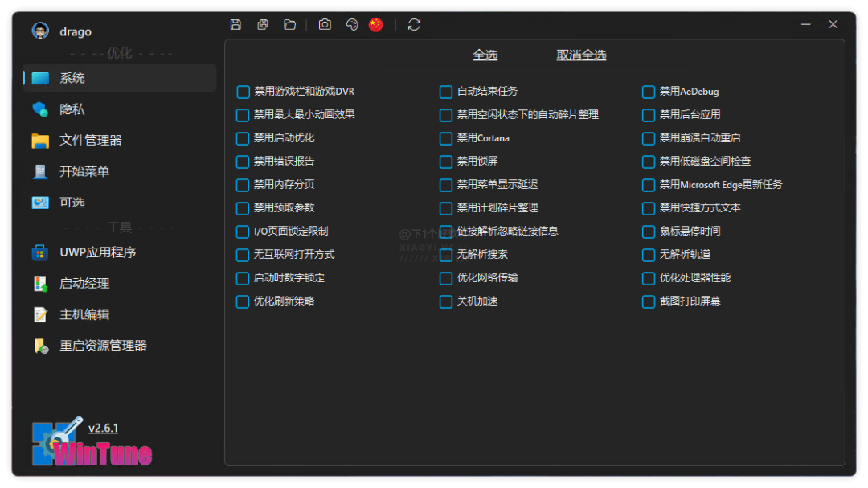
Task: Click the save icon in top toolbar
Action: pos(235,24)
